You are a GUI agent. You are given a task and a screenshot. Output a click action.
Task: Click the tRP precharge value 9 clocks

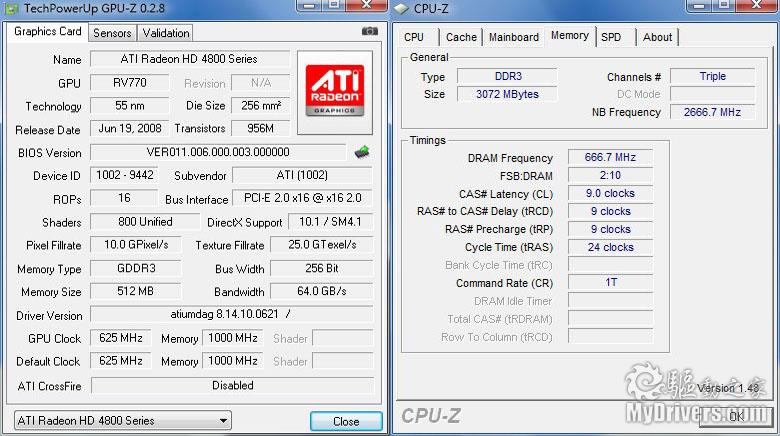click(x=610, y=229)
